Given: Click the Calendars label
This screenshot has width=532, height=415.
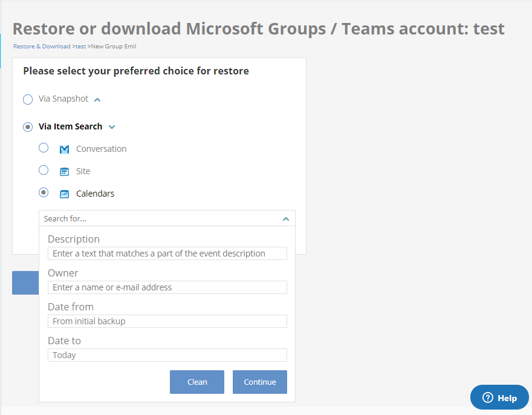Looking at the screenshot, I should tap(95, 194).
